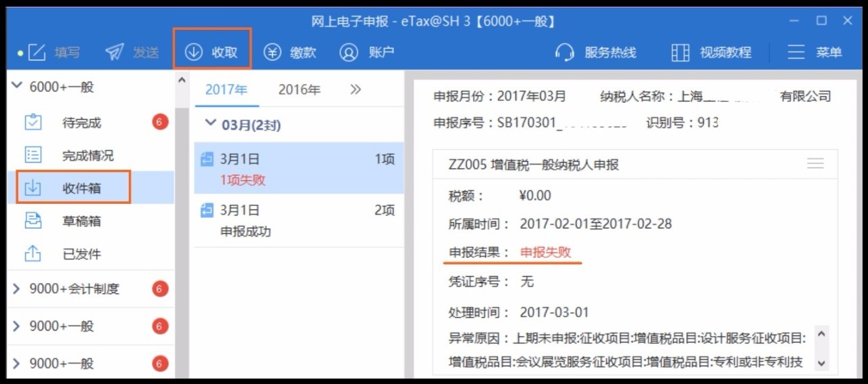Click the 2项 count label
Image resolution: width=868 pixels, height=384 pixels.
tap(384, 211)
